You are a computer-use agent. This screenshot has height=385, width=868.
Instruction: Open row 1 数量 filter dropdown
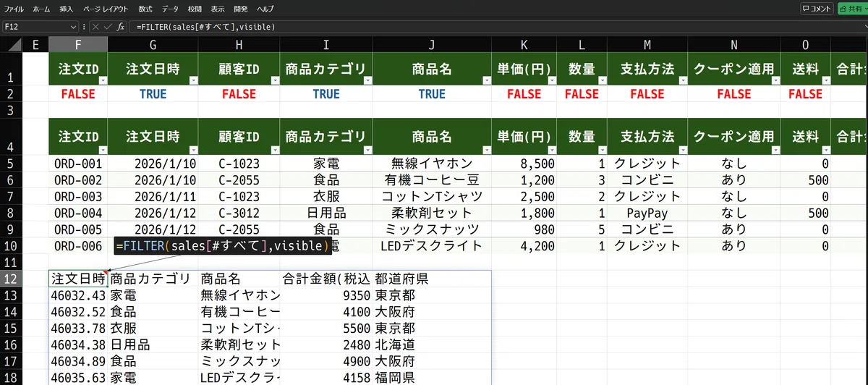pos(602,80)
